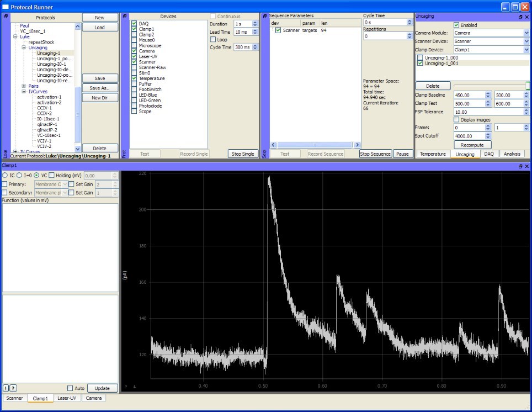
Task: Click the exclamation mark button
Action: [x=6, y=388]
